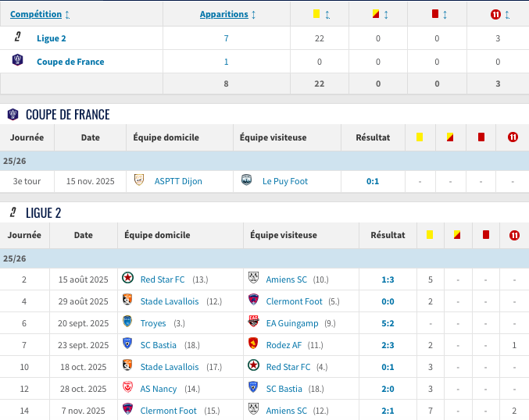Image resolution: width=529 pixels, height=420 pixels.
Task: Click the Clermont Foot home team crest
Action: point(127,410)
